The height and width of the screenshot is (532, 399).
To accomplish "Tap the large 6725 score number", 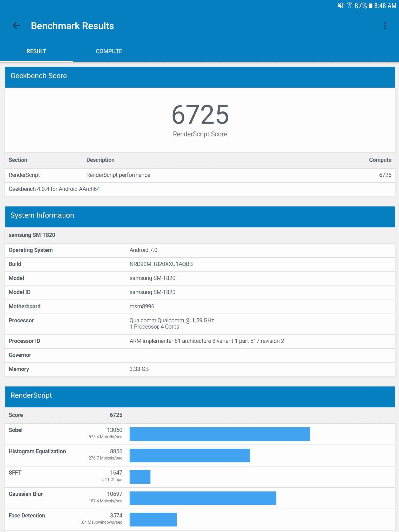I will pyautogui.click(x=200, y=115).
